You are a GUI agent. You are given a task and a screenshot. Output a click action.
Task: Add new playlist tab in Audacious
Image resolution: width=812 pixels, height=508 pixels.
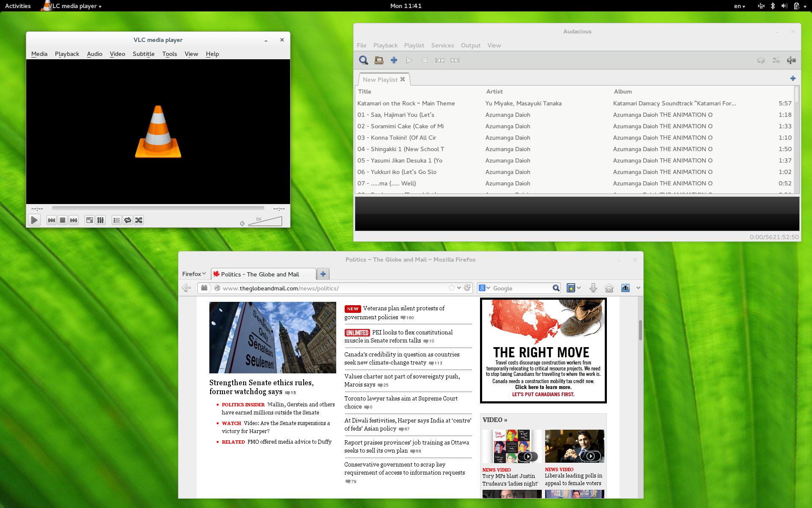pyautogui.click(x=793, y=78)
